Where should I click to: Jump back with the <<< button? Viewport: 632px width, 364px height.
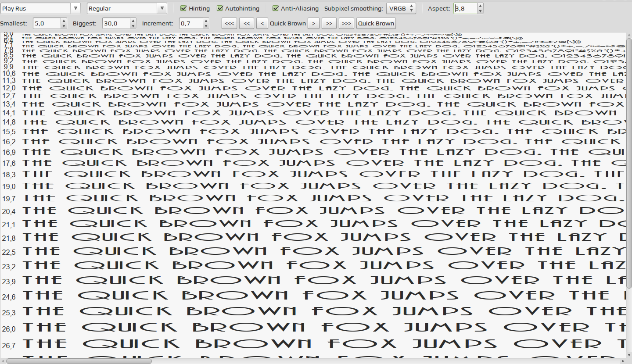(x=230, y=23)
